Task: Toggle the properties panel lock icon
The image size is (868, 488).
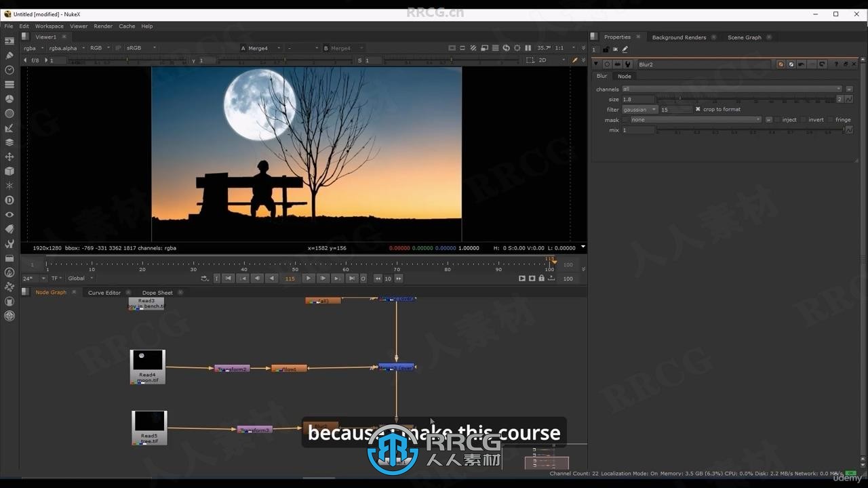Action: click(x=606, y=49)
